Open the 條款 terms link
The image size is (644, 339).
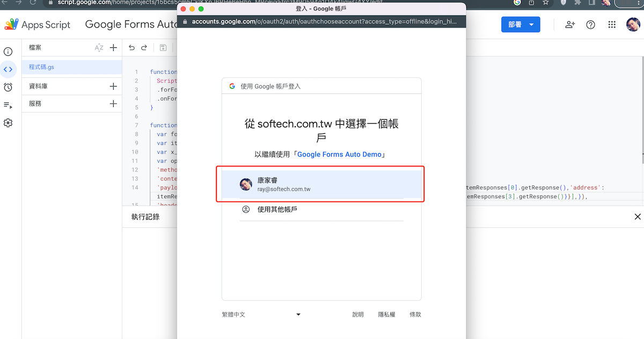coord(415,315)
